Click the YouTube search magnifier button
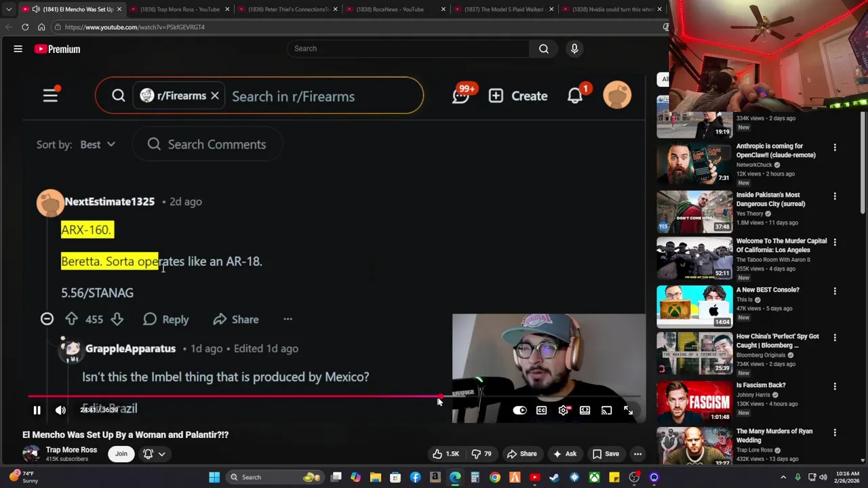Screen dimensions: 868x488 pyautogui.click(x=544, y=48)
